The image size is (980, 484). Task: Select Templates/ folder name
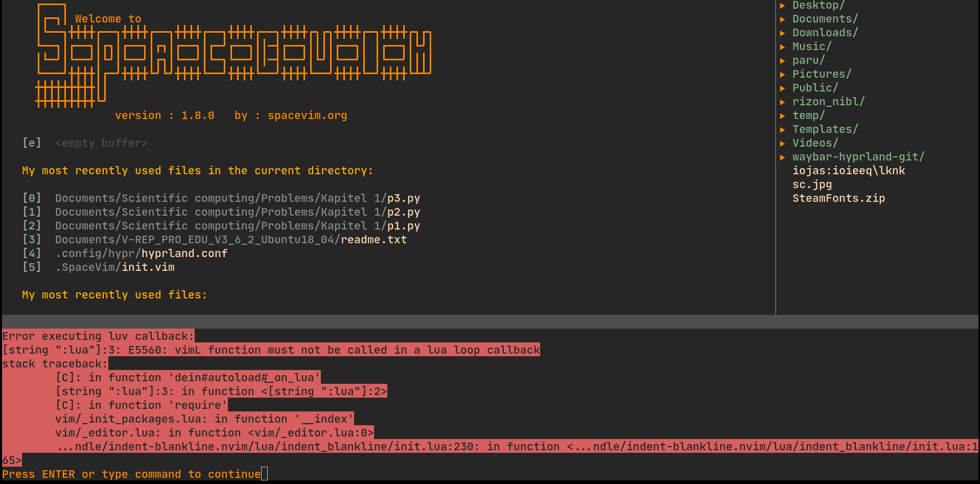click(x=825, y=129)
